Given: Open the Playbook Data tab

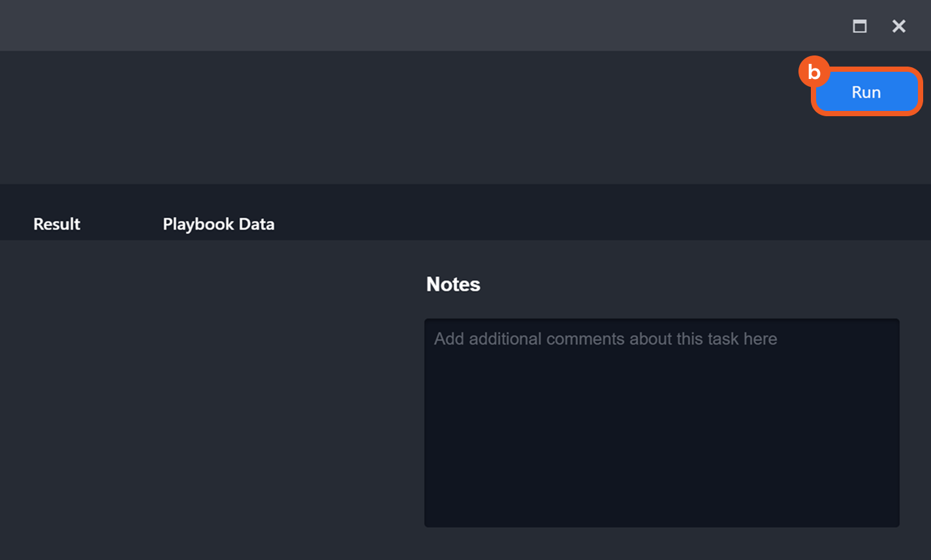Looking at the screenshot, I should (x=218, y=224).
